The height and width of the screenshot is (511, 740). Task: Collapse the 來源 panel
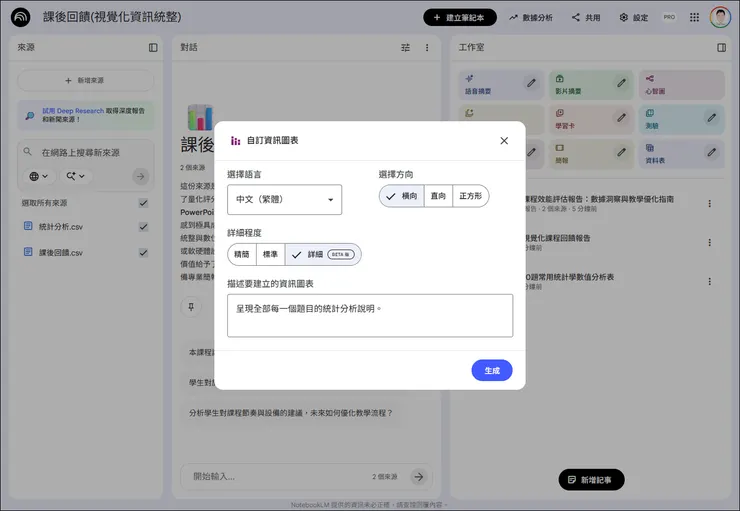click(153, 48)
